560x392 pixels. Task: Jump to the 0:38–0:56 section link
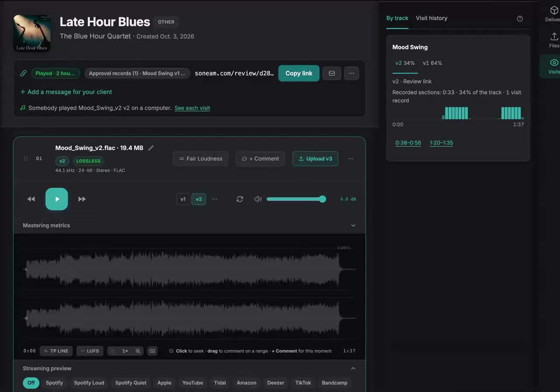point(408,143)
